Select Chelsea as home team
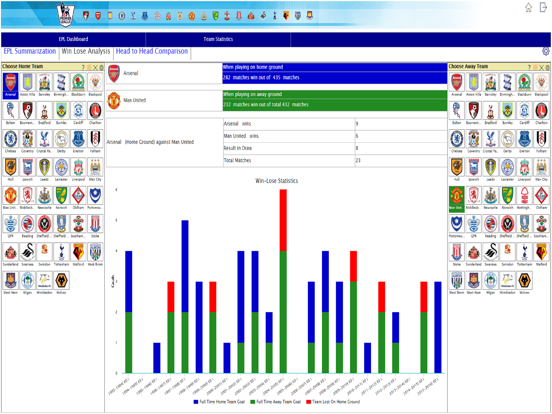Screen dimensions: 552x414 coord(11,141)
